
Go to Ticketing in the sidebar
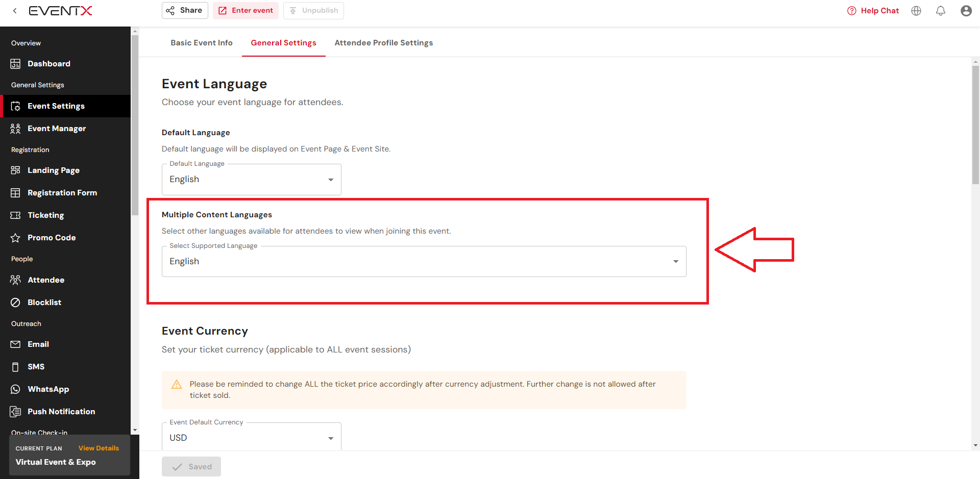pos(65,215)
